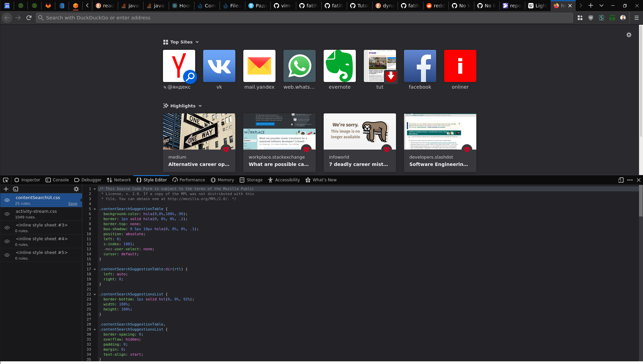Fold the .contentSearchSuggestionTable rule at line 5
Screen dimensions: 643x364
point(95,209)
